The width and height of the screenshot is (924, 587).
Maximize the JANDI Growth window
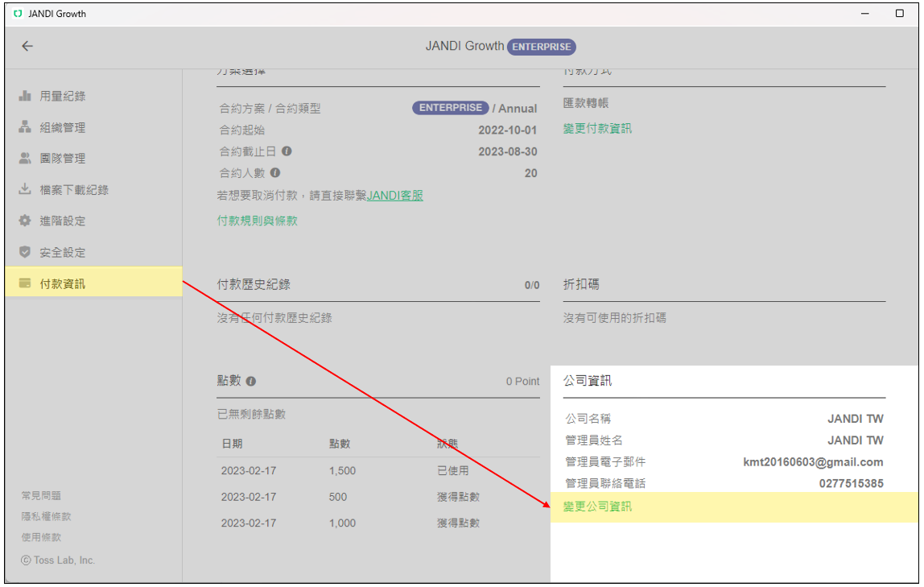[899, 13]
